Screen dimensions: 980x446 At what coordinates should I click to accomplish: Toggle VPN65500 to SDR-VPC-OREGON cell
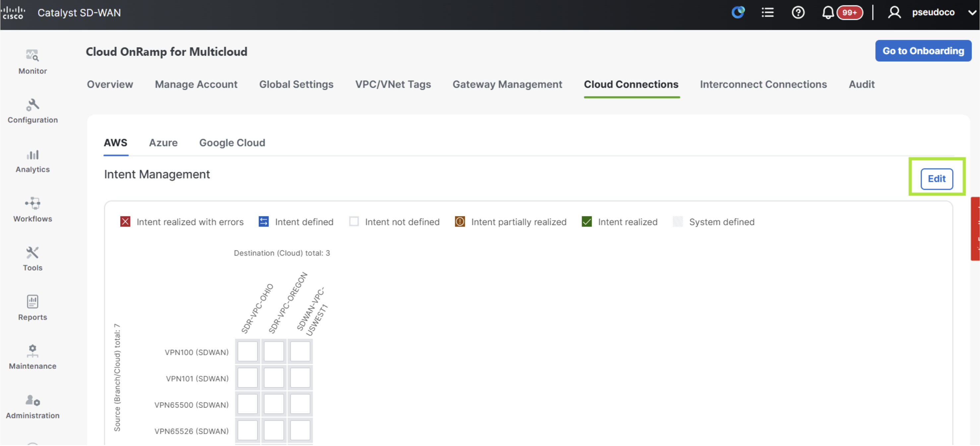tap(274, 404)
